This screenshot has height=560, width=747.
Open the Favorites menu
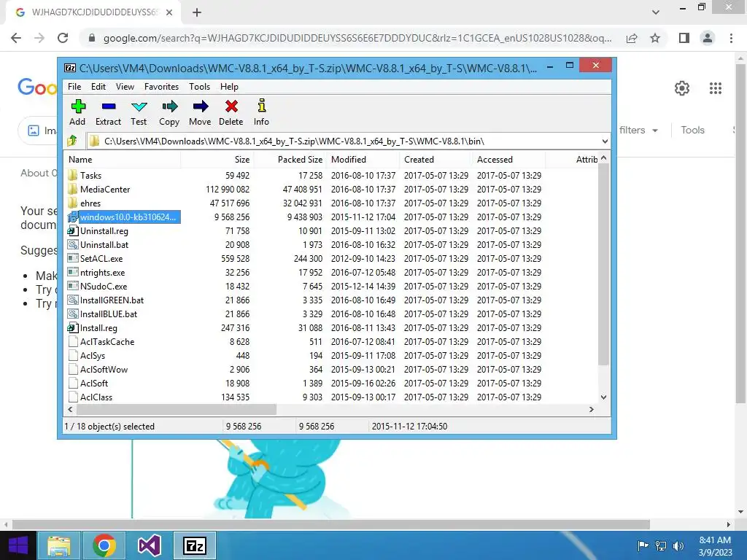pyautogui.click(x=161, y=87)
